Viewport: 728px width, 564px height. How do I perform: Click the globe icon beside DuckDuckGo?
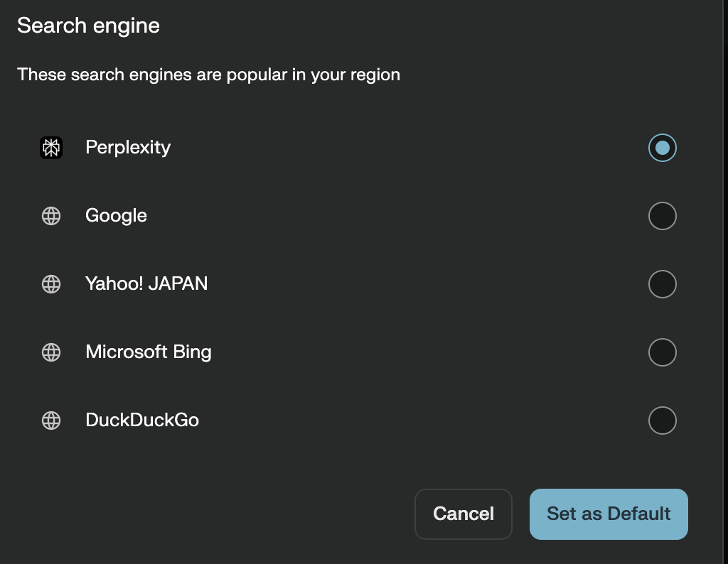(x=51, y=421)
